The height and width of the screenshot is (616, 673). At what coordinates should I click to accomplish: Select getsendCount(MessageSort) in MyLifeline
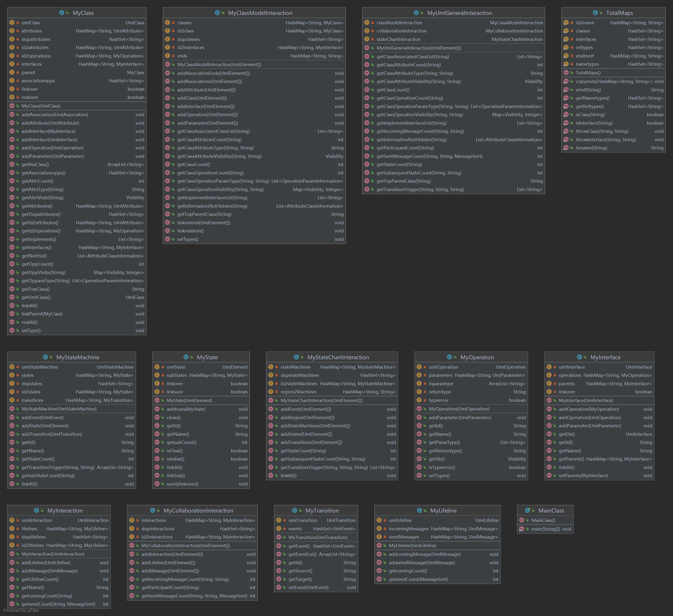click(437, 579)
